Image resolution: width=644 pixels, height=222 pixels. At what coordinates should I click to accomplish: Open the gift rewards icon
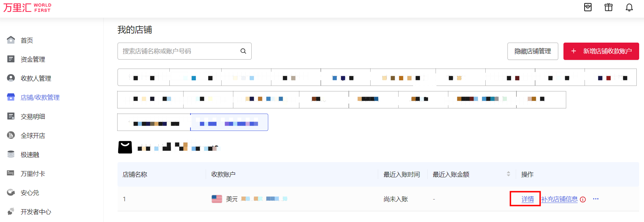click(x=608, y=7)
